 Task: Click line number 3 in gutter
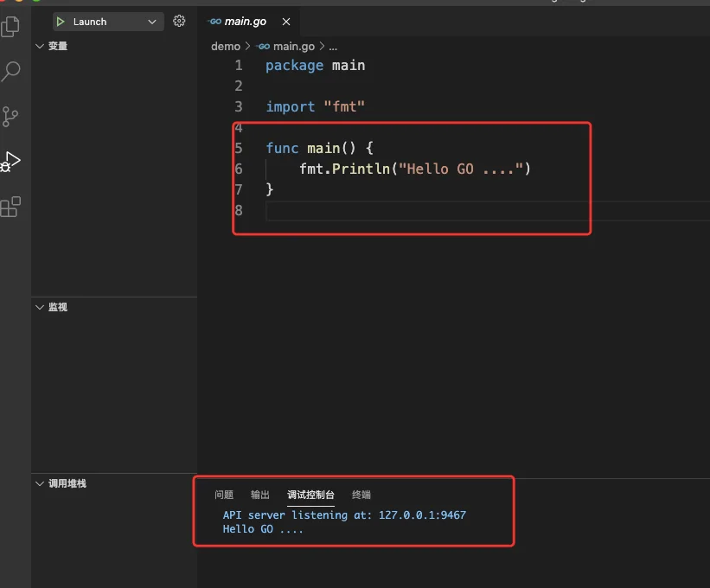[239, 107]
